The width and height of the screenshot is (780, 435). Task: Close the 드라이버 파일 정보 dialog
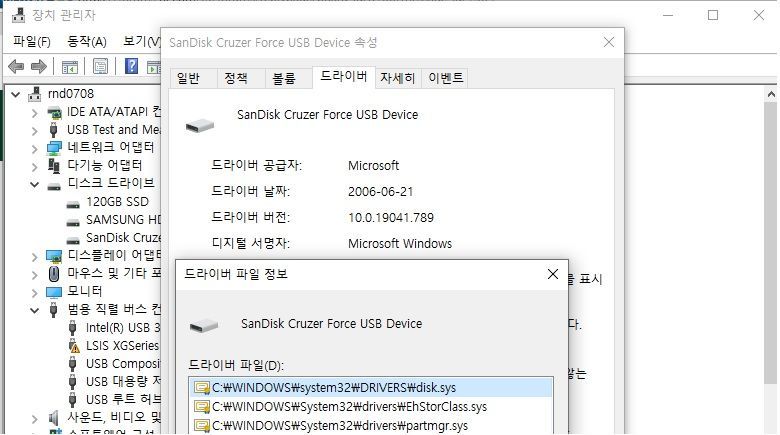pos(553,274)
